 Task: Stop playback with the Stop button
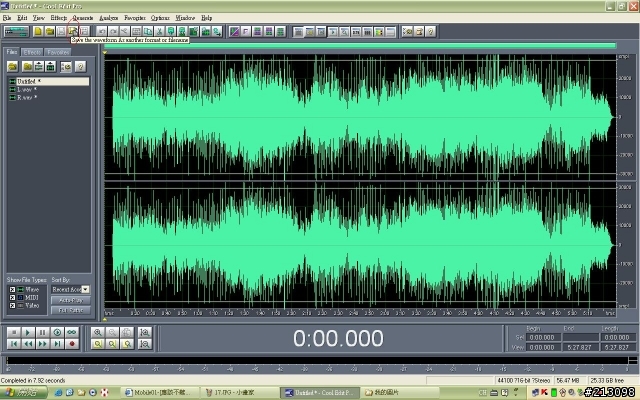pyautogui.click(x=13, y=332)
